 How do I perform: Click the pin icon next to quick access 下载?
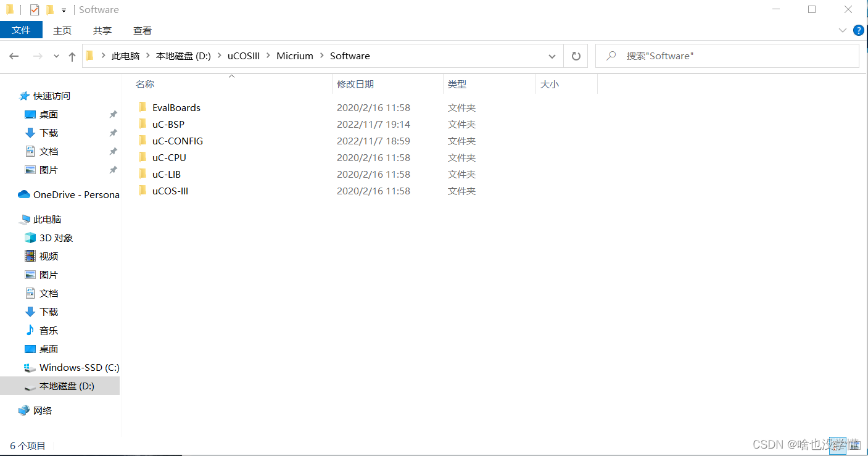tap(113, 133)
